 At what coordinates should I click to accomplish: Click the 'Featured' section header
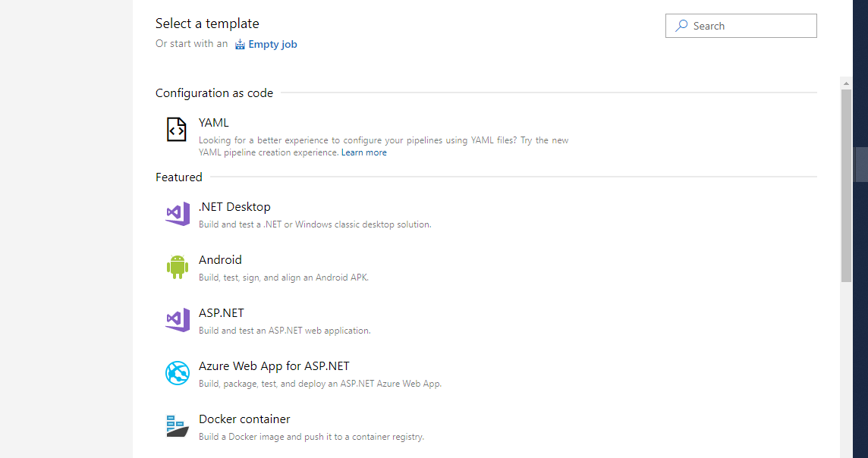coord(179,177)
